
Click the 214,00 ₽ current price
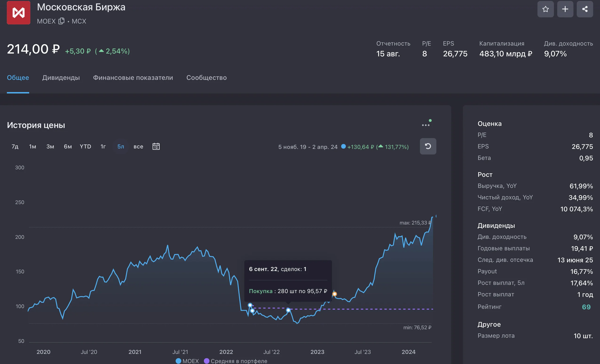coord(33,49)
